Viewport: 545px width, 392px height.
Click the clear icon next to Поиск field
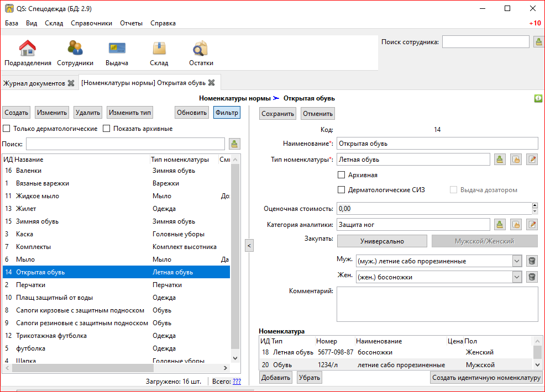pos(234,144)
